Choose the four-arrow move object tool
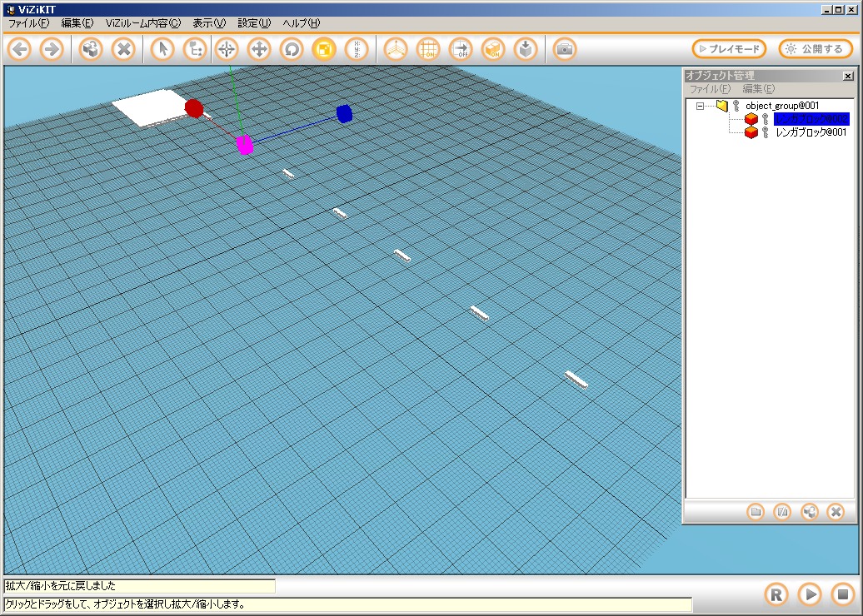The image size is (863, 616). 259,49
